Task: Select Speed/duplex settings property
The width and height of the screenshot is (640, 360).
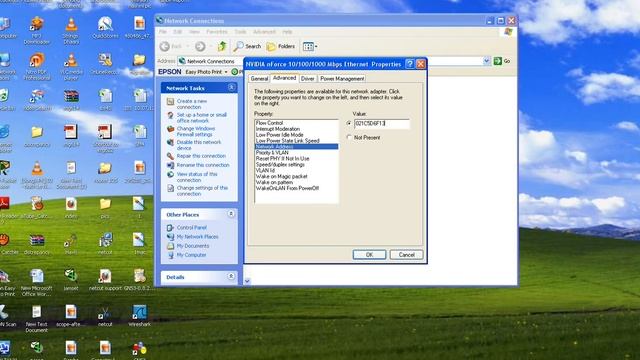Action: [296, 164]
